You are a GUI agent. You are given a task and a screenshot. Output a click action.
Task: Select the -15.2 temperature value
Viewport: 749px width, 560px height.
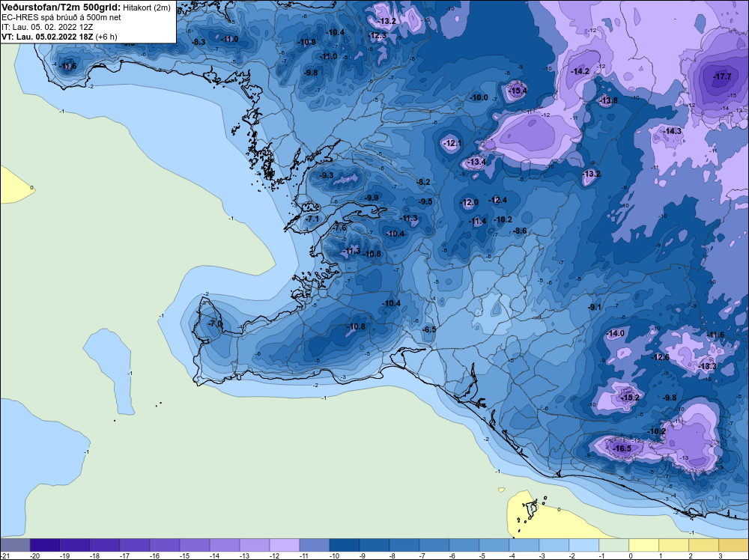(x=629, y=398)
